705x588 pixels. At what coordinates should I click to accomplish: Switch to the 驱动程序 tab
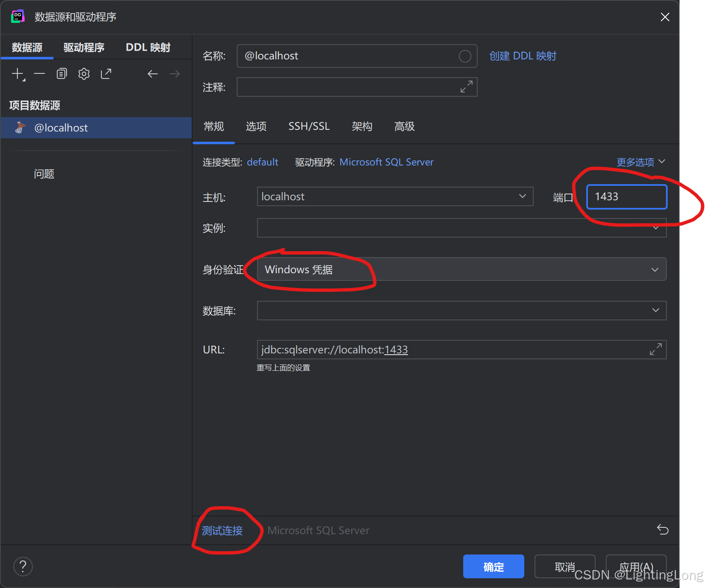(x=84, y=48)
